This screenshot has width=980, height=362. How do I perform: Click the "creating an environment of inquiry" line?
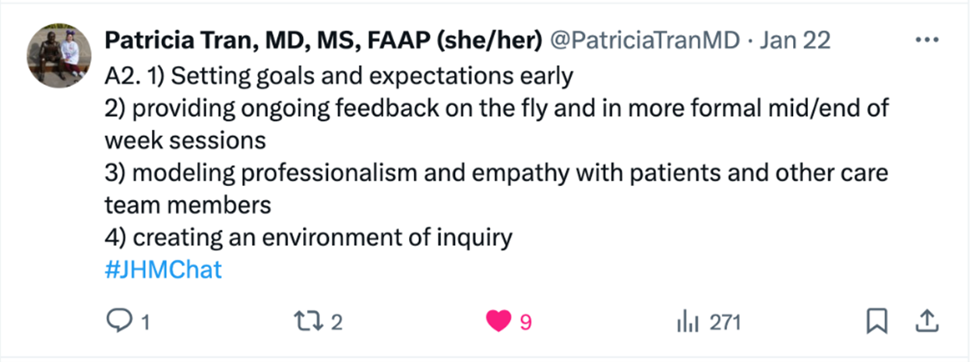tap(308, 237)
